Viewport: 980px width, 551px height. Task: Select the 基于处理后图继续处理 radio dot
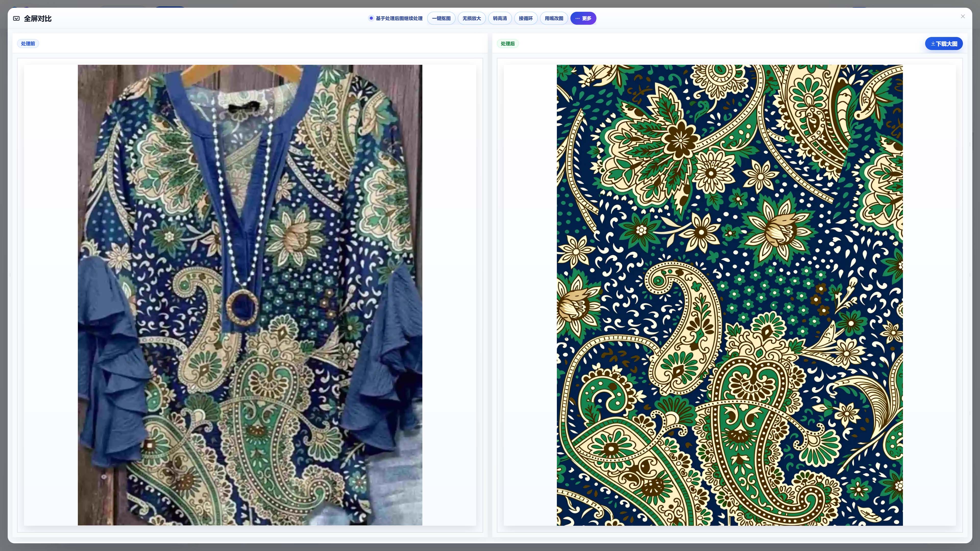[371, 18]
